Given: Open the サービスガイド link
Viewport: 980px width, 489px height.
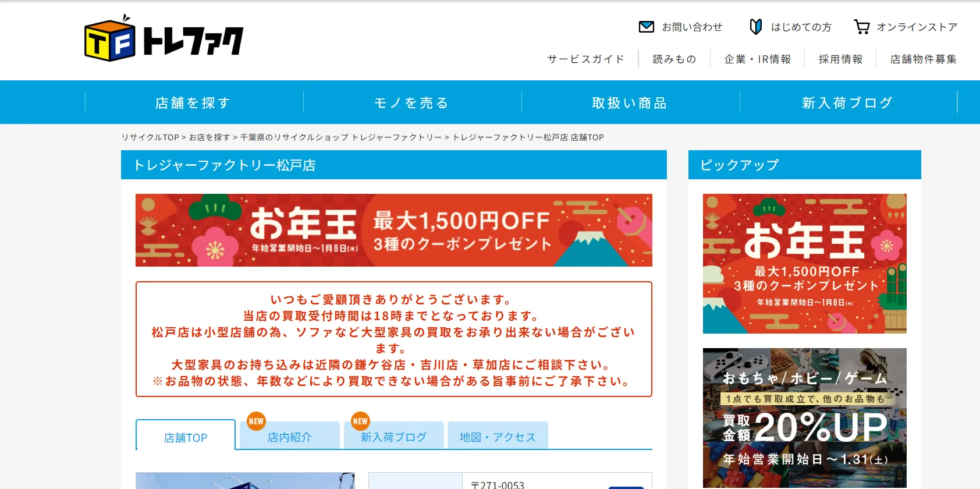Looking at the screenshot, I should click(585, 59).
